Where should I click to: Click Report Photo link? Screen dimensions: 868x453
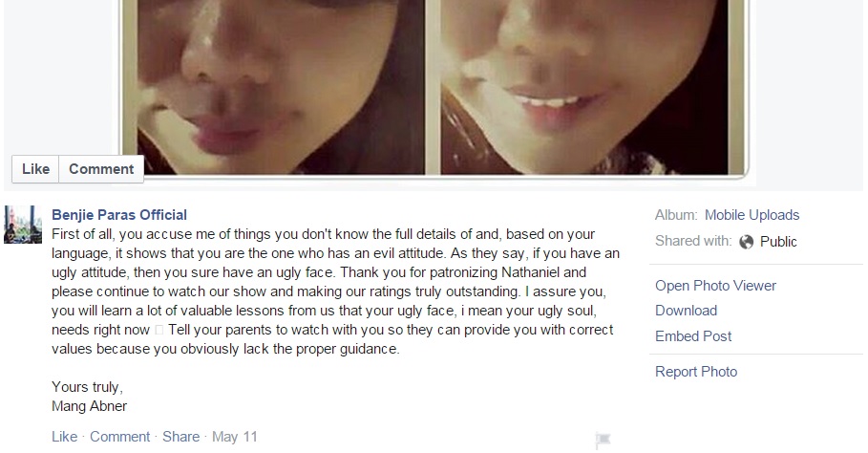[696, 372]
